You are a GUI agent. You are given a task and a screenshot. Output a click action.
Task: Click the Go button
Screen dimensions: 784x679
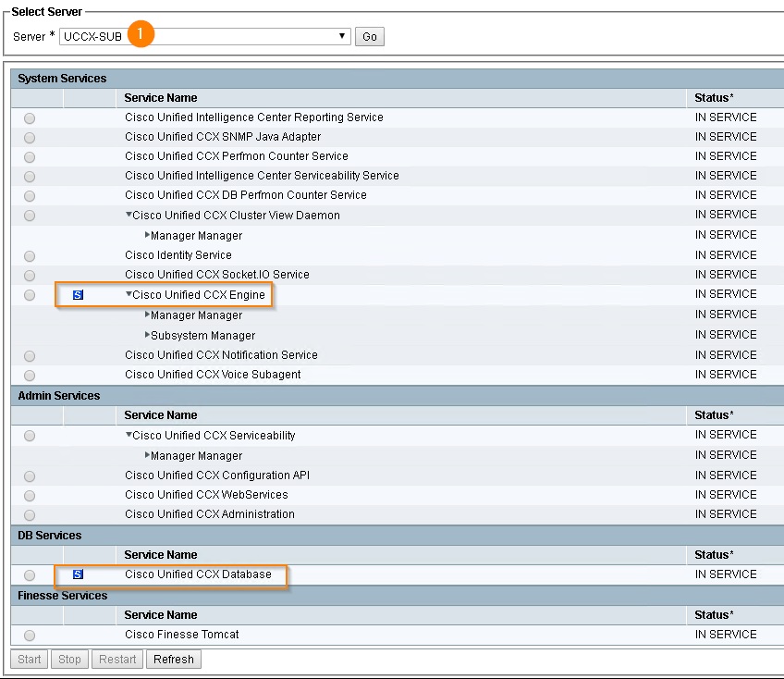coord(370,36)
